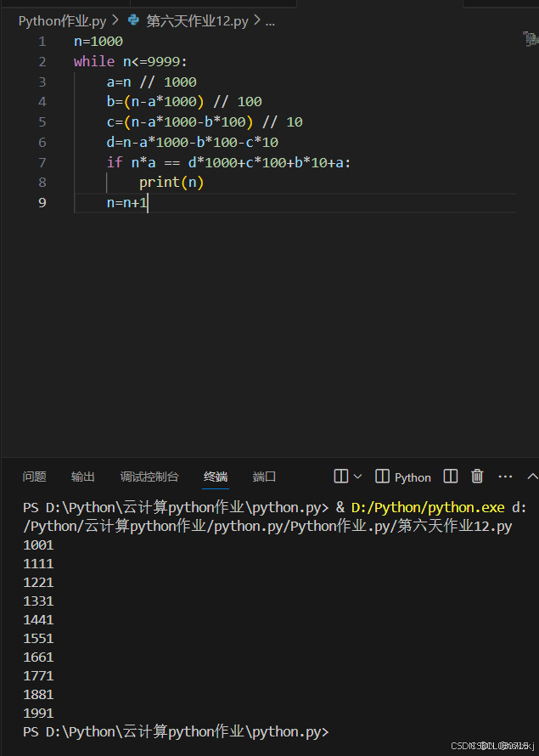Select the 终端 tab
539x756 pixels.
tap(216, 477)
